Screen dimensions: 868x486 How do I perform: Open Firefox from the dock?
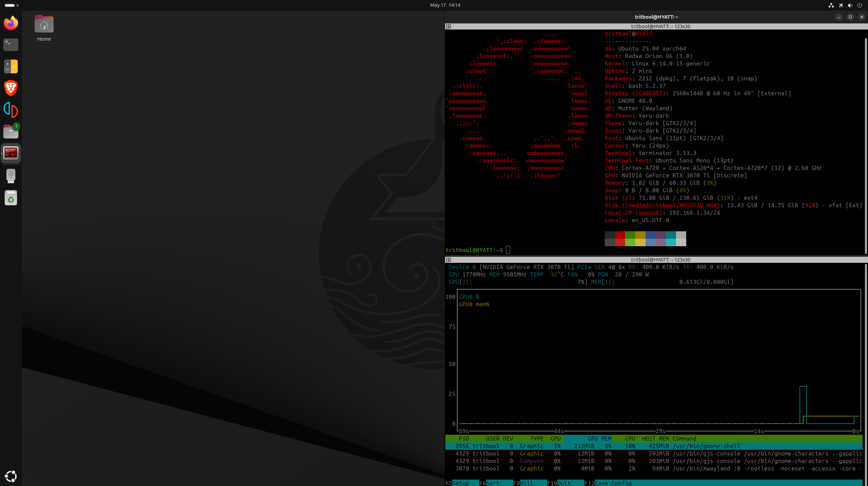click(11, 23)
